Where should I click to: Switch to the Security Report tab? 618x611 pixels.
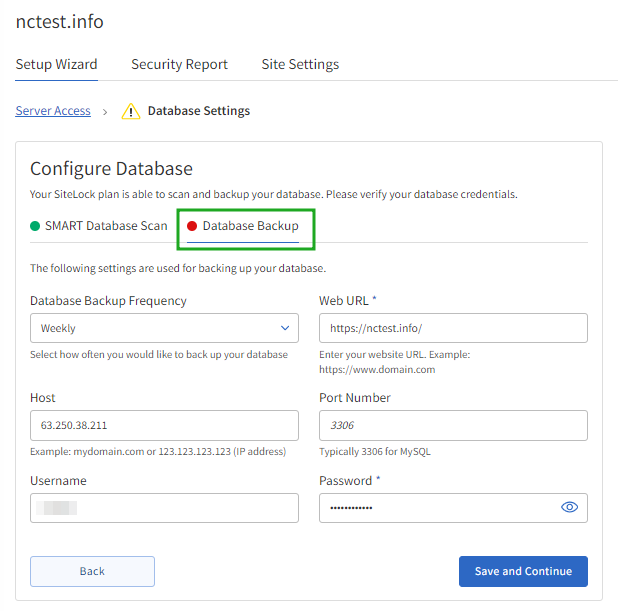pos(179,64)
